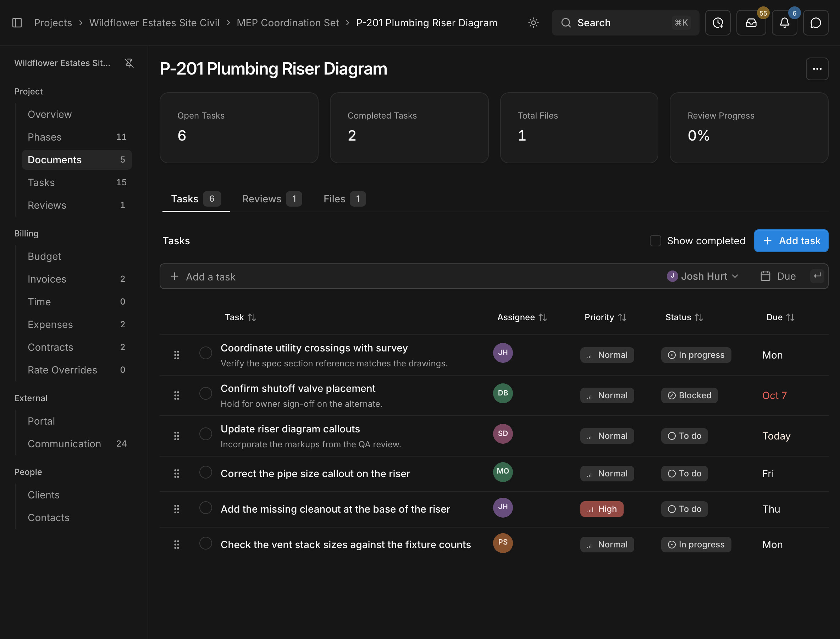Click PS avatar on Check vent stack

click(503, 543)
